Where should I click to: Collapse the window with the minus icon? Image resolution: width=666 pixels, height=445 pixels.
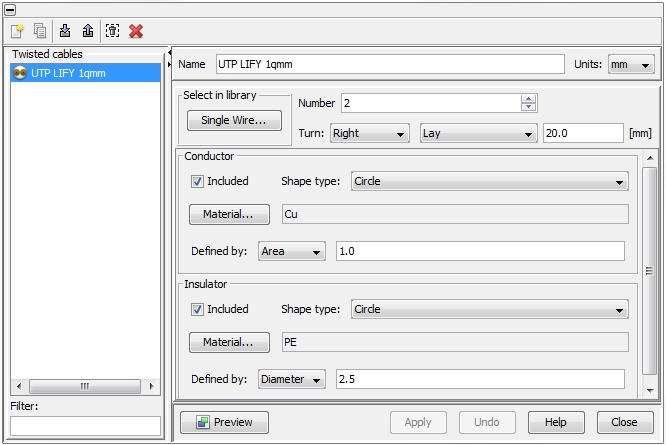tap(10, 9)
